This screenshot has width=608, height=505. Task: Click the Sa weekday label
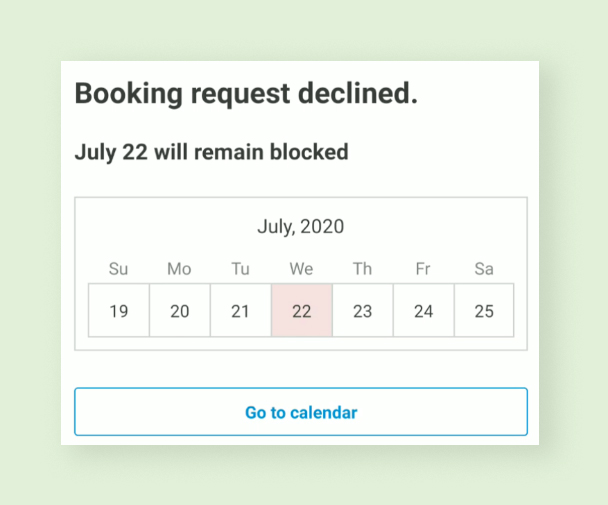(484, 268)
